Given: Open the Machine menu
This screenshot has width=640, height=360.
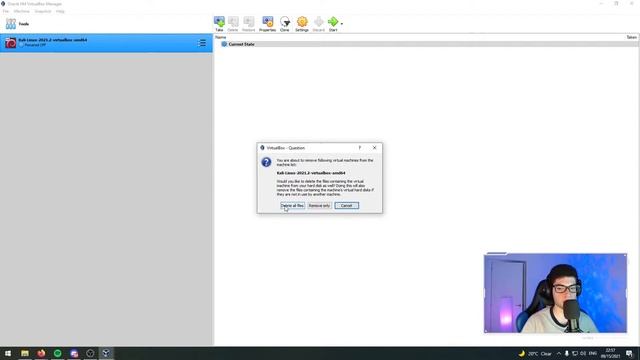Looking at the screenshot, I should (22, 11).
